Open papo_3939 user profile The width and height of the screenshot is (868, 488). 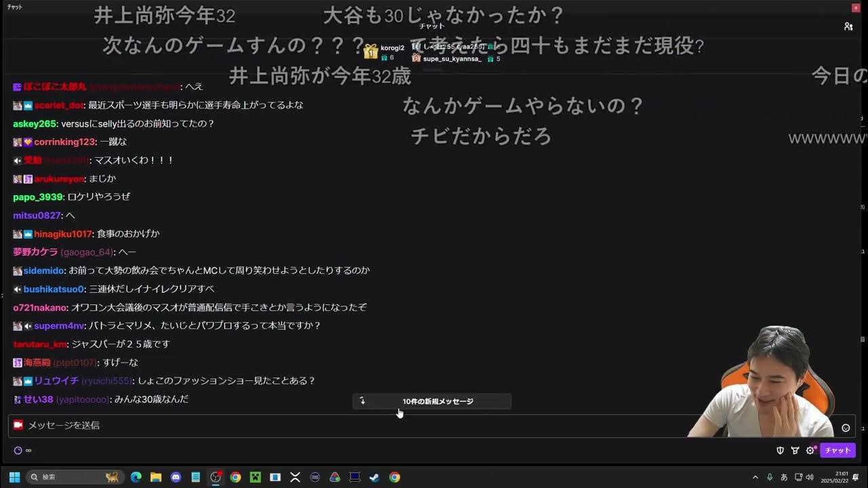tap(38, 197)
